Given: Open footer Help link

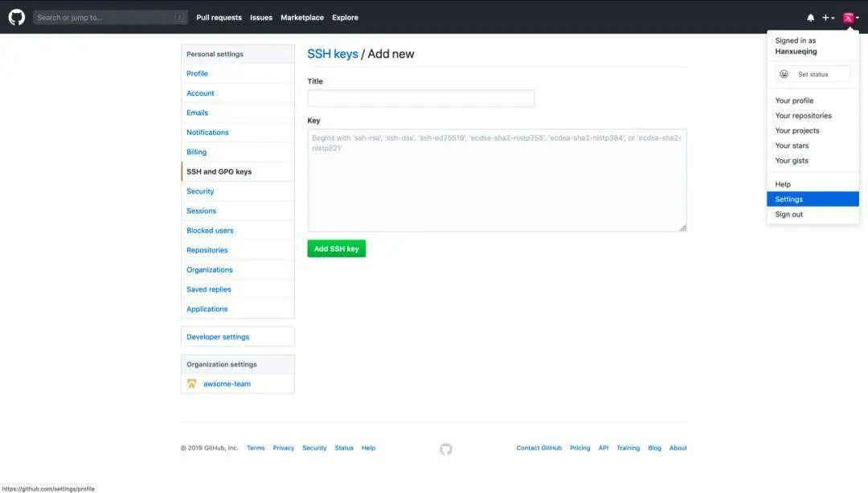Looking at the screenshot, I should point(368,448).
